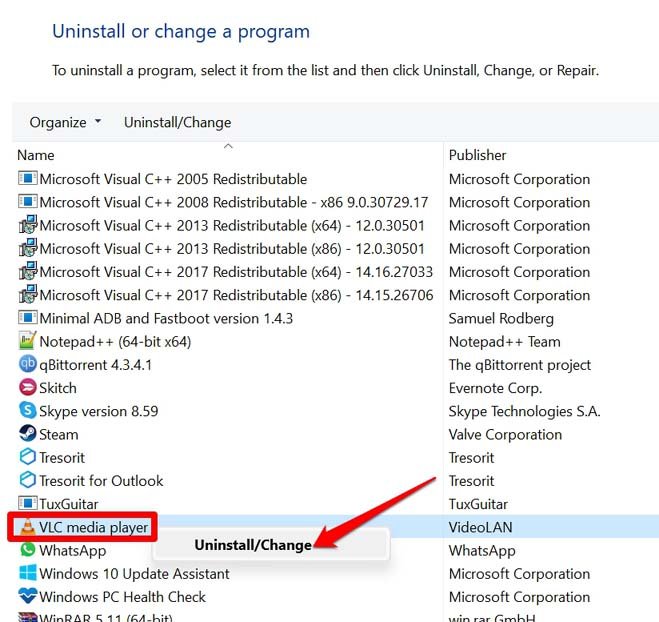The width and height of the screenshot is (659, 622).
Task: Click the WhatsApp publisher cell
Action: 482,551
